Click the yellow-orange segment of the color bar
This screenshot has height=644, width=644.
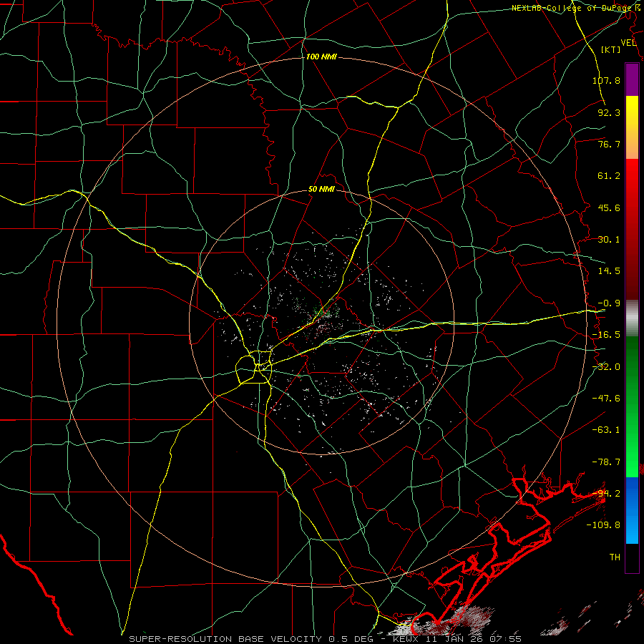(632, 127)
